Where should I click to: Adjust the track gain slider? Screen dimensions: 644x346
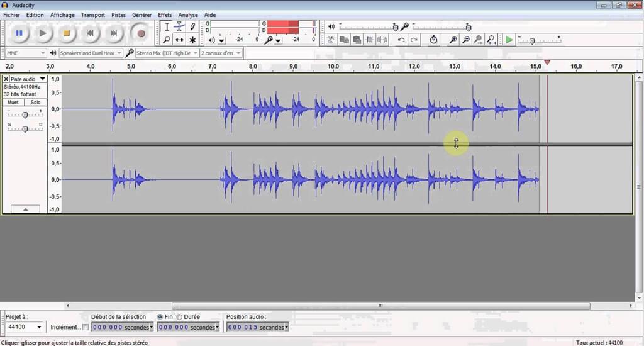[x=25, y=115]
